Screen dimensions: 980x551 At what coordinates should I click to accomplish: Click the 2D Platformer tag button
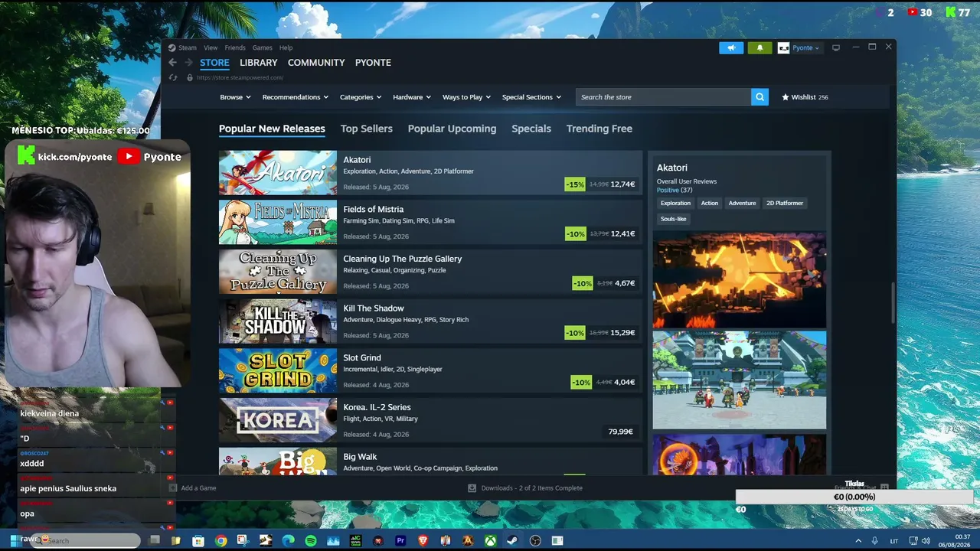click(785, 203)
